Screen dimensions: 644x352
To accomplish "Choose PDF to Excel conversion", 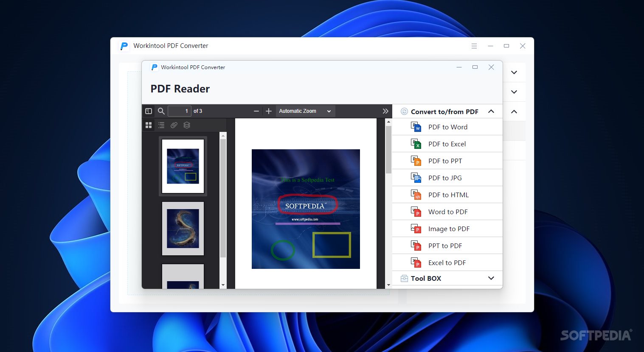I will [447, 144].
